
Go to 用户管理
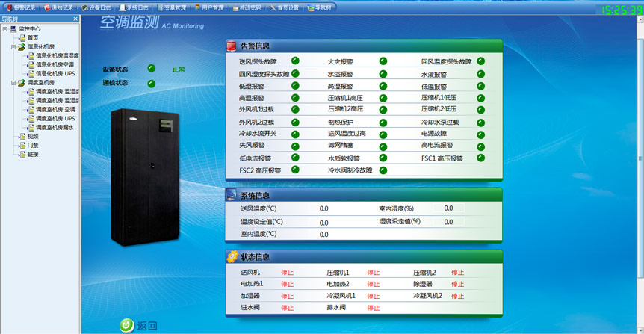click(x=209, y=7)
